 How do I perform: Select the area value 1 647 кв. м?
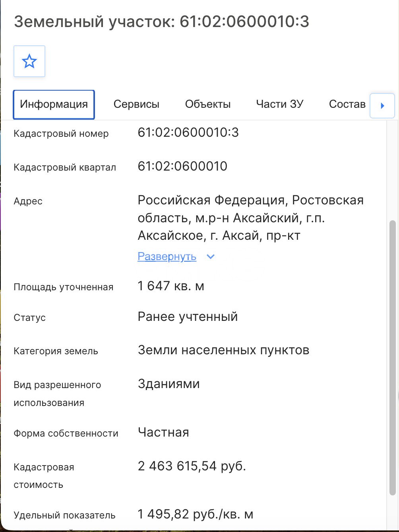click(x=171, y=286)
